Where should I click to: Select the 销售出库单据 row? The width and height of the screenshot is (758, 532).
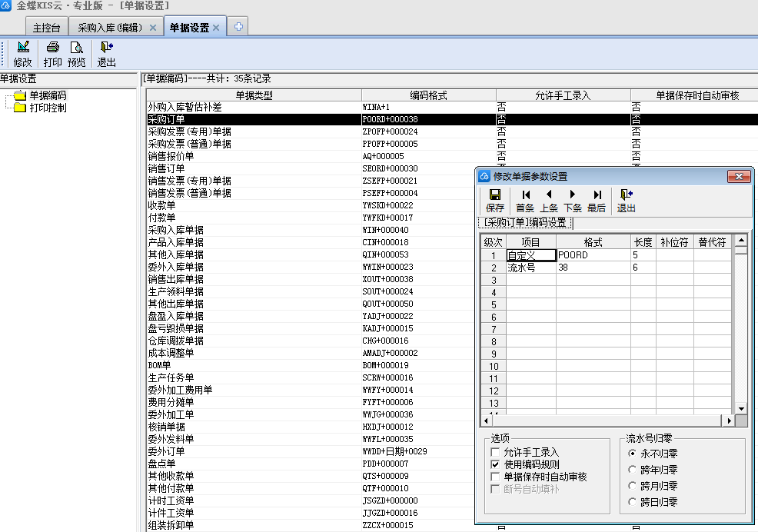coord(311,279)
